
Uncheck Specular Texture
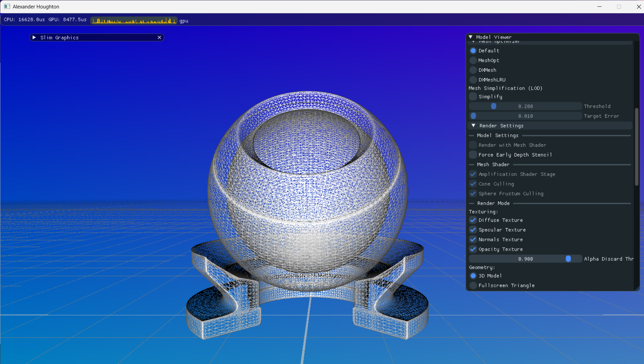coord(473,230)
